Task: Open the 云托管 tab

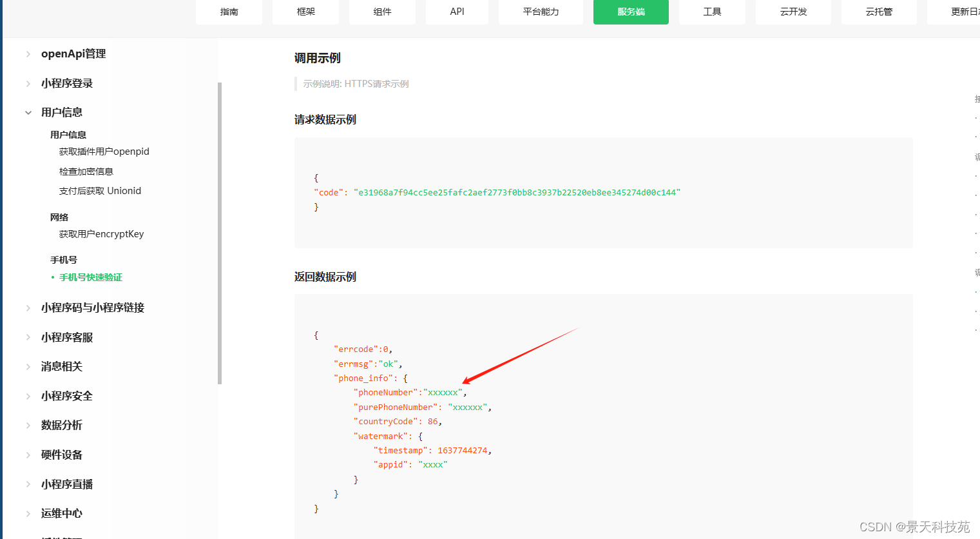Action: click(879, 12)
